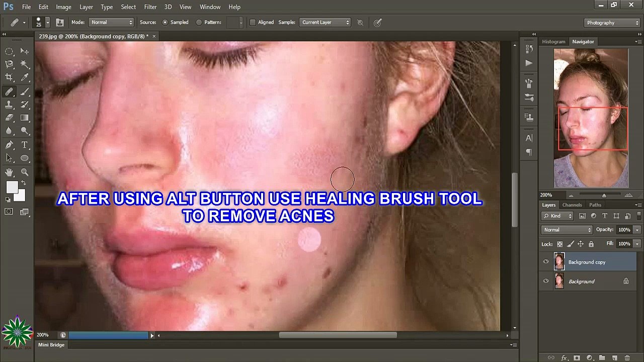Open the Image menu
This screenshot has height=362, width=644.
(63, 7)
